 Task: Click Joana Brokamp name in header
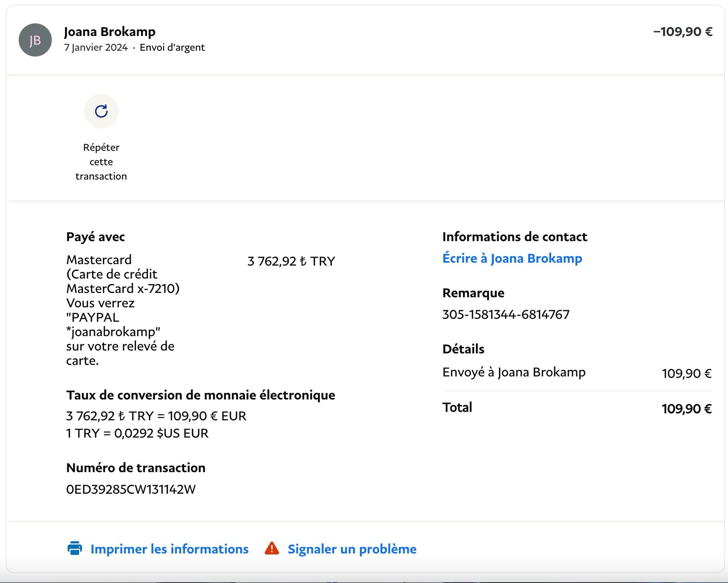click(x=110, y=32)
